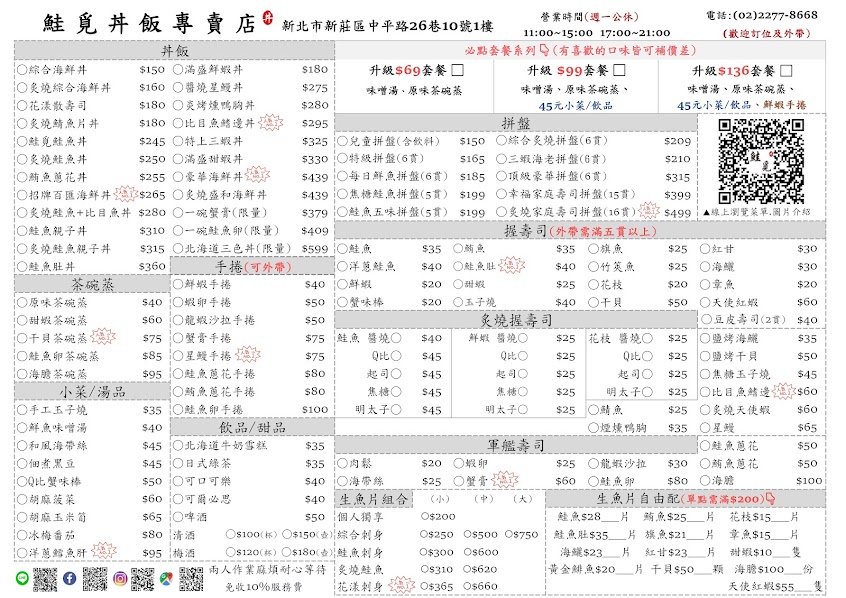Select 鮭見鮭魚丼 $245
The height and width of the screenshot is (598, 846).
point(22,141)
